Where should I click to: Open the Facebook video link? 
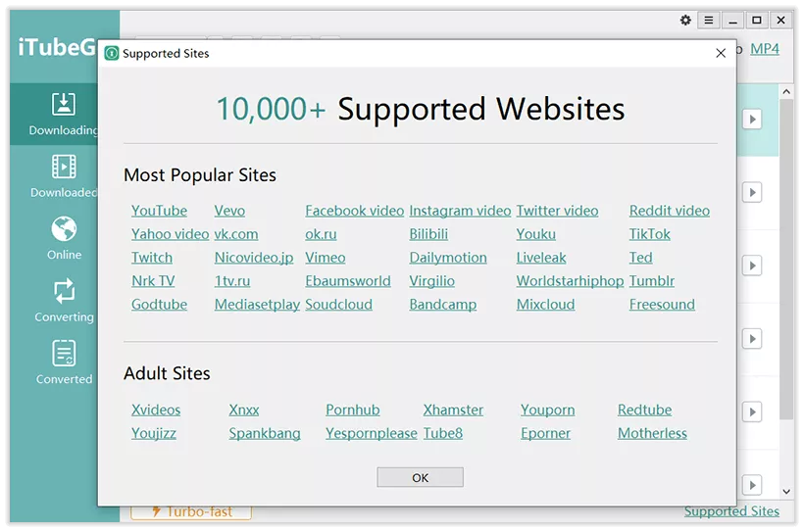coord(354,211)
